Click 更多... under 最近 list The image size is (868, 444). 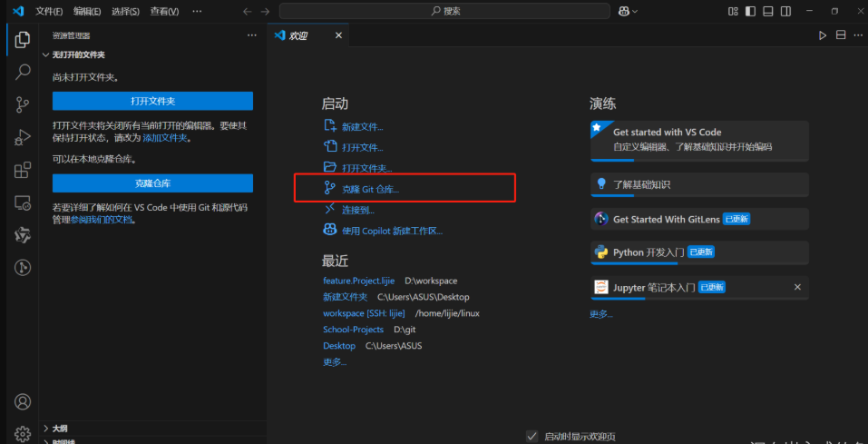[335, 362]
